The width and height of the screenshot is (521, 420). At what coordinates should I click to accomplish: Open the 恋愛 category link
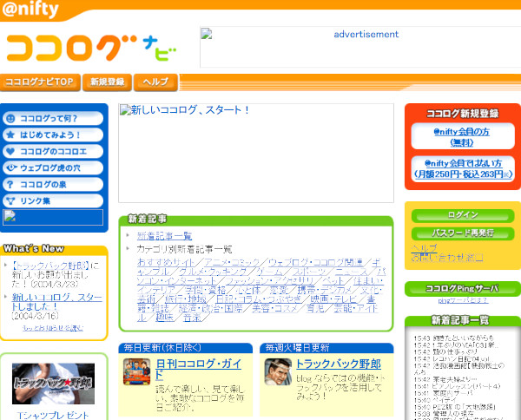click(279, 290)
